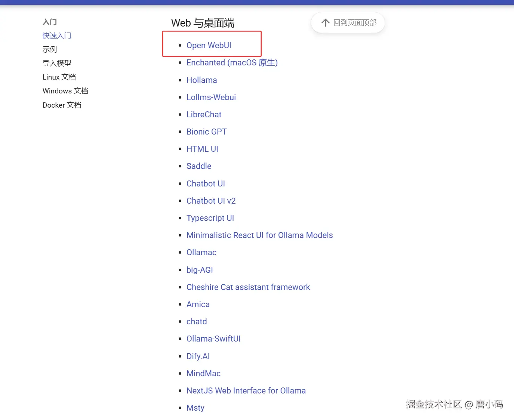Image resolution: width=514 pixels, height=420 pixels.
Task: Click the Msty entry
Action: (195, 408)
